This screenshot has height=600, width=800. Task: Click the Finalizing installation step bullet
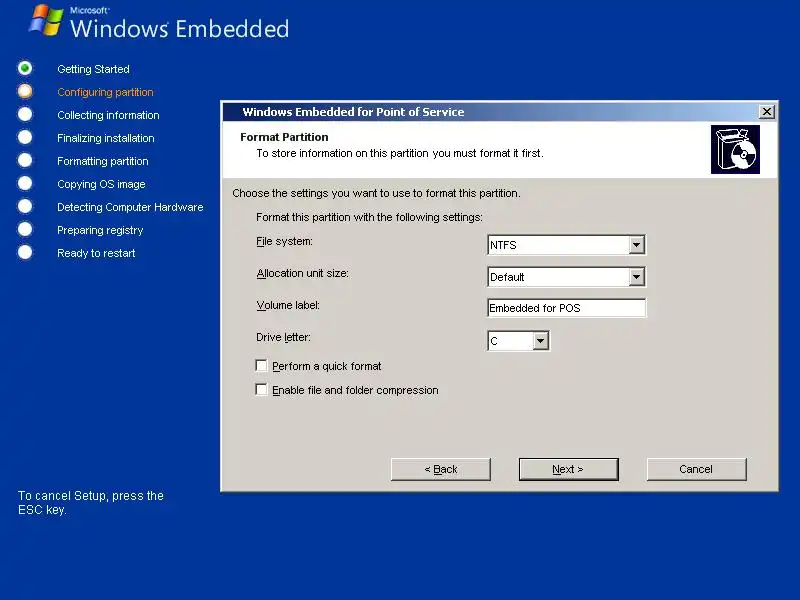pos(25,137)
